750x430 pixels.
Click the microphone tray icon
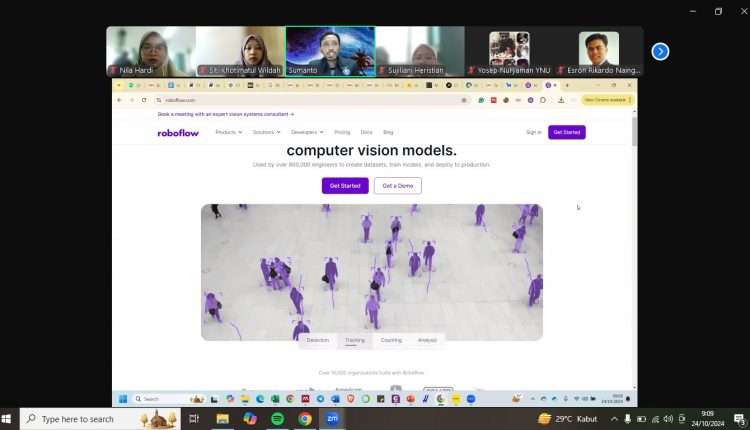point(628,419)
